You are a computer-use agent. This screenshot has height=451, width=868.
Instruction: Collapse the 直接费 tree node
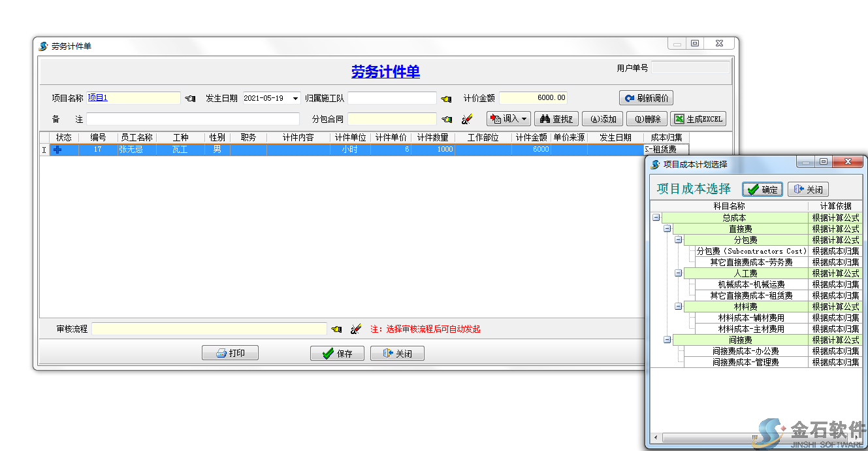point(667,228)
